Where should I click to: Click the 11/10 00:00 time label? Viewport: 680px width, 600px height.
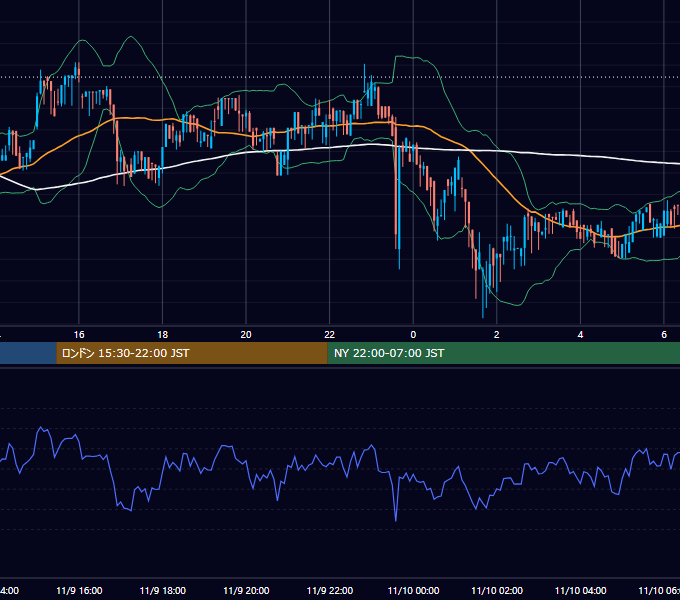click(413, 590)
